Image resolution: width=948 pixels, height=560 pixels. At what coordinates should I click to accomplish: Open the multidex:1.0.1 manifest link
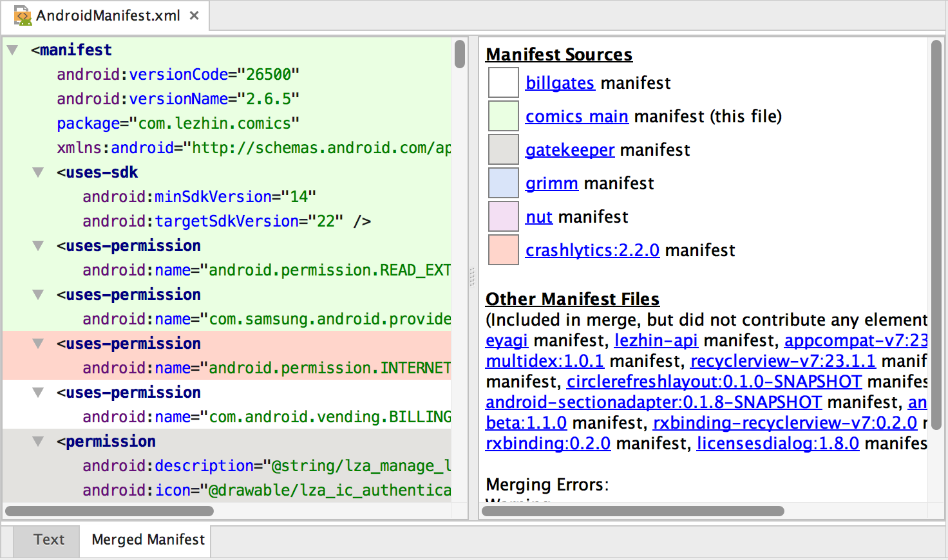pyautogui.click(x=545, y=361)
